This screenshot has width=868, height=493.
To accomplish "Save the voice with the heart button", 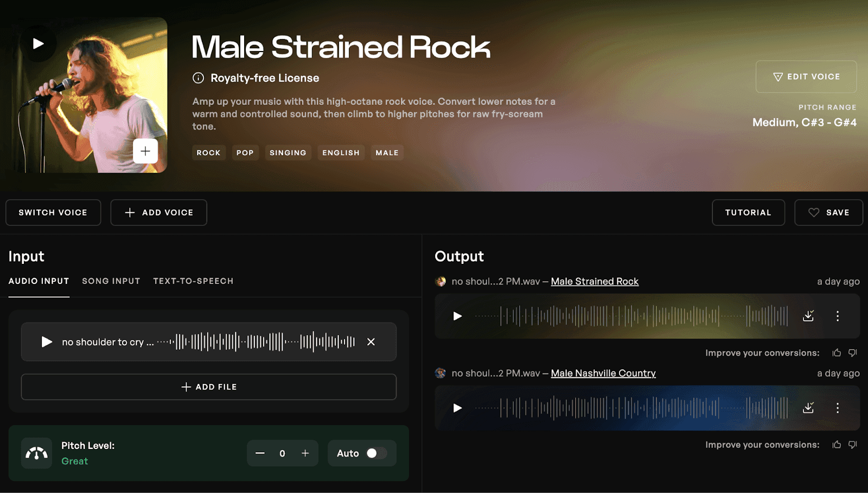I will pyautogui.click(x=828, y=212).
